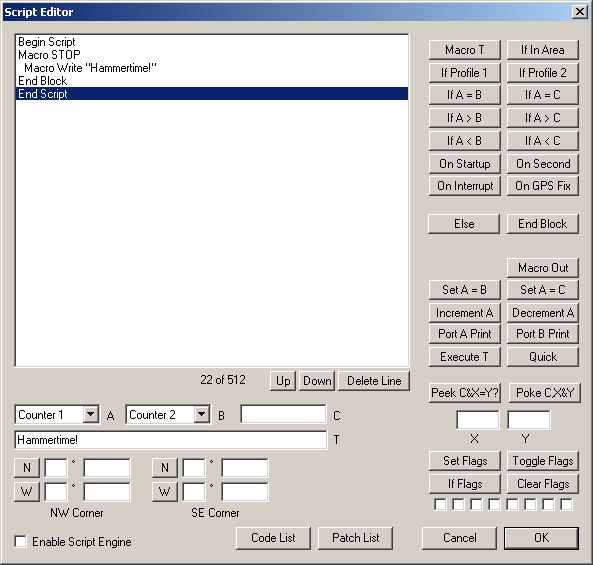Add an If Profile 2 condition
Viewport: 593px width, 565px height.
(x=543, y=73)
